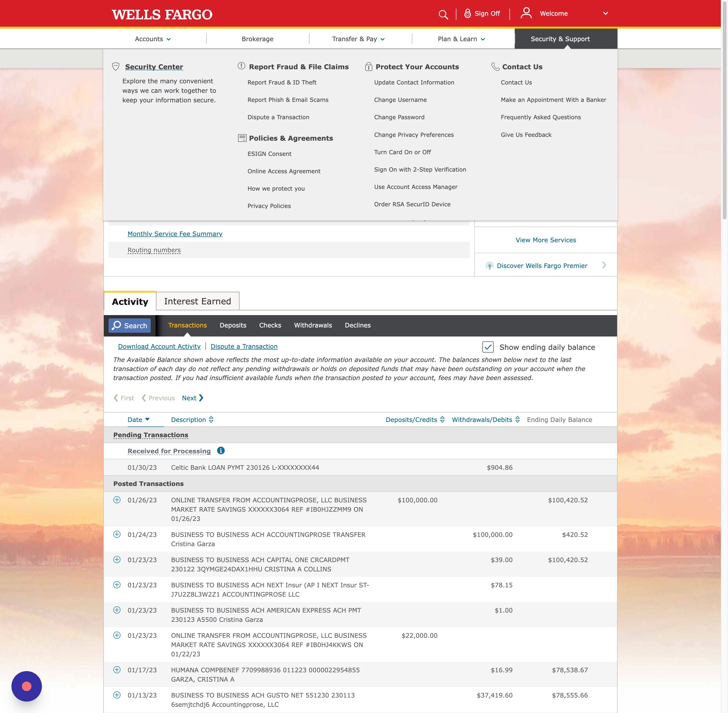This screenshot has height=713, width=728.
Task: Click the profile person icon beside Welcome
Action: tap(526, 13)
